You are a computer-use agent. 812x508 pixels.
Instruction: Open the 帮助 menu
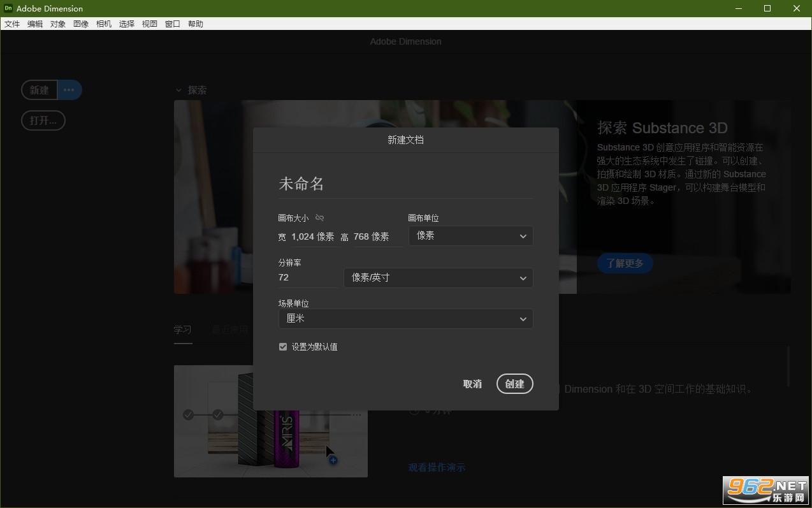196,24
